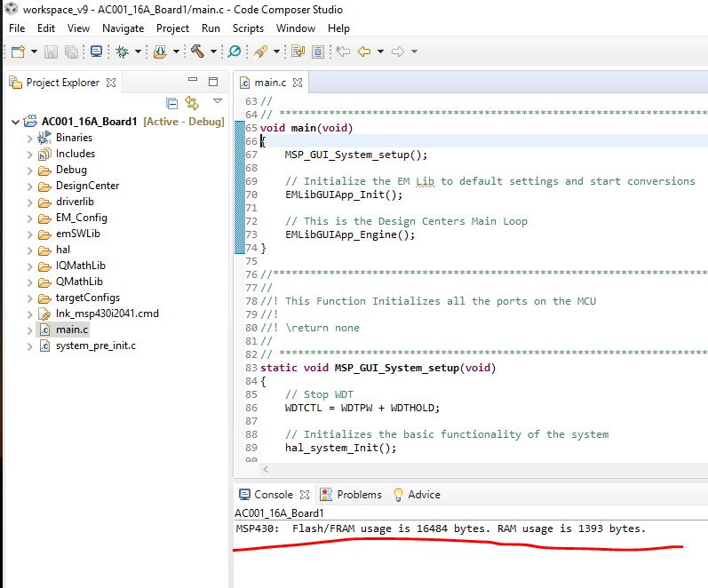Click the Debug bug icon in toolbar
708x588 pixels.
pyautogui.click(x=123, y=52)
